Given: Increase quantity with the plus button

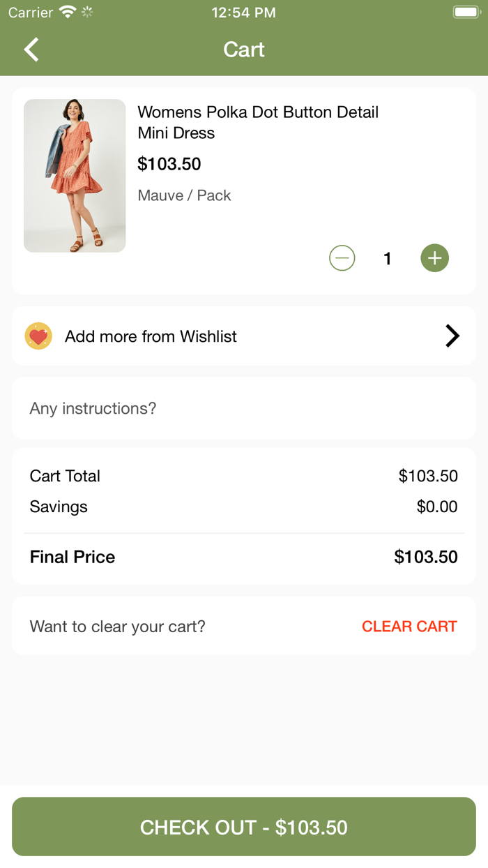Looking at the screenshot, I should 434,258.
